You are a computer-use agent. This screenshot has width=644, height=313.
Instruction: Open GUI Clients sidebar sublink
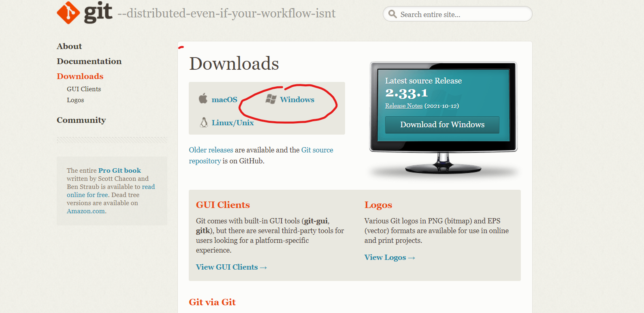click(x=84, y=89)
